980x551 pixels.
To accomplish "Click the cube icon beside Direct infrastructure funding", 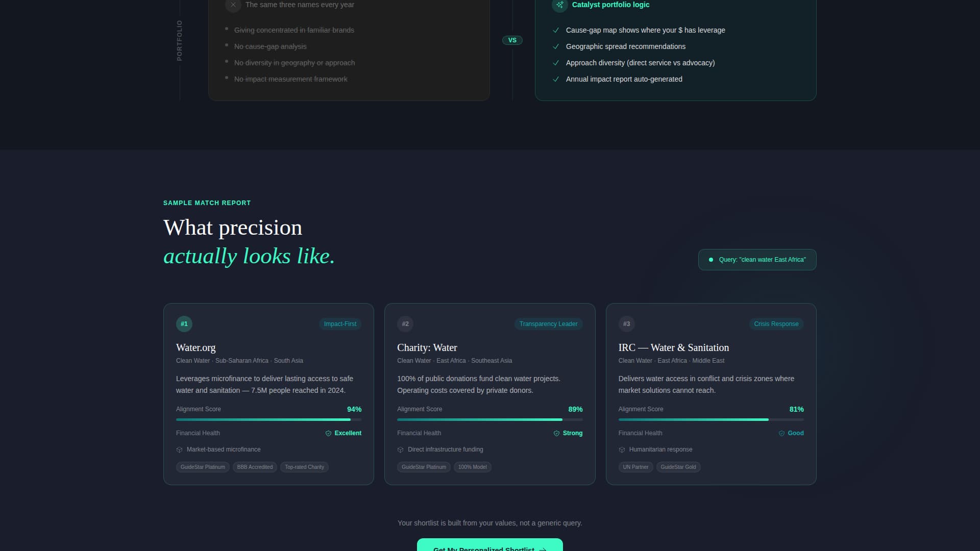I will click(401, 450).
